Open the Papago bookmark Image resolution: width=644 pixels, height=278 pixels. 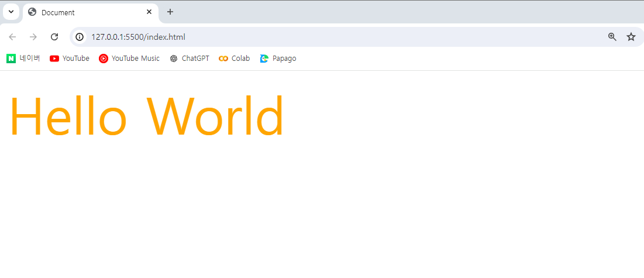[278, 59]
